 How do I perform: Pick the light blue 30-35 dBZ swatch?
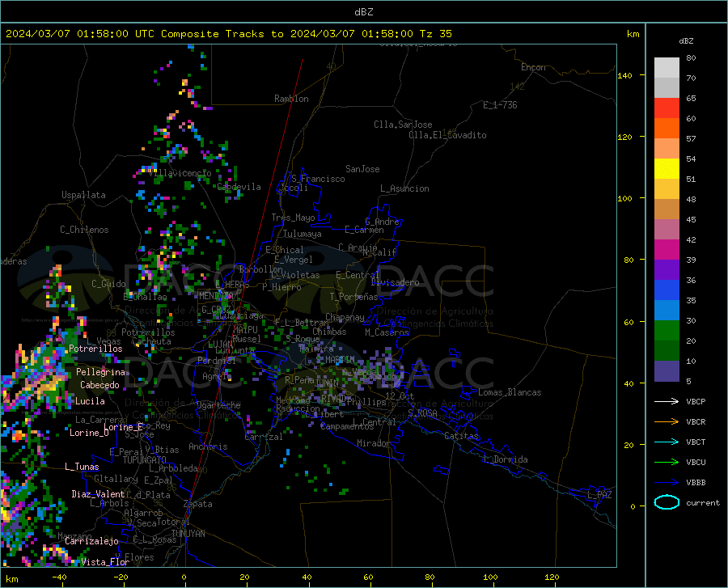pyautogui.click(x=667, y=311)
